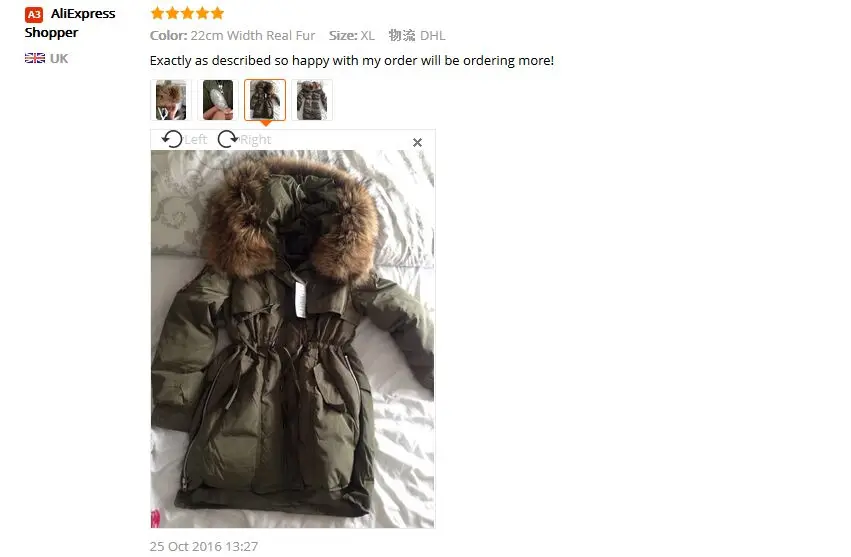Close the enlarged photo viewer

click(x=417, y=142)
